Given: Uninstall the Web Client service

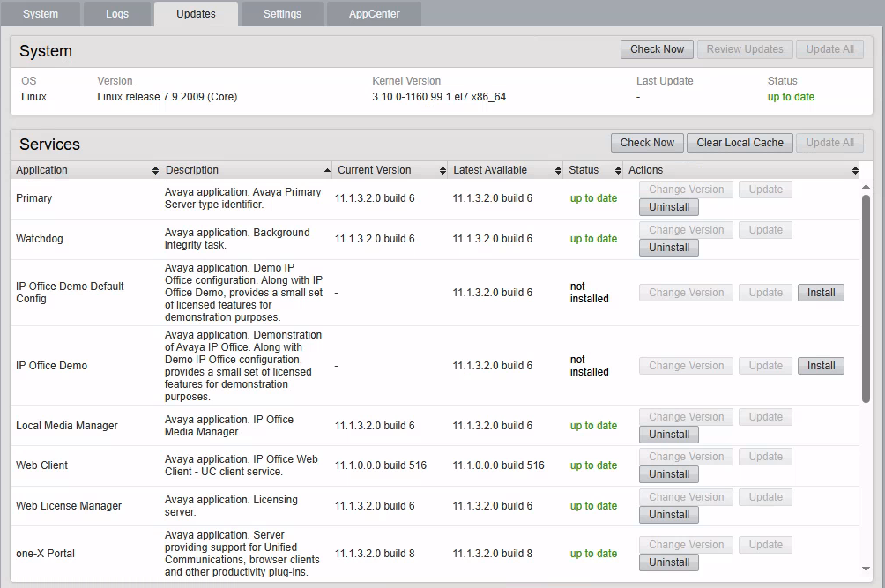Looking at the screenshot, I should click(x=668, y=473).
